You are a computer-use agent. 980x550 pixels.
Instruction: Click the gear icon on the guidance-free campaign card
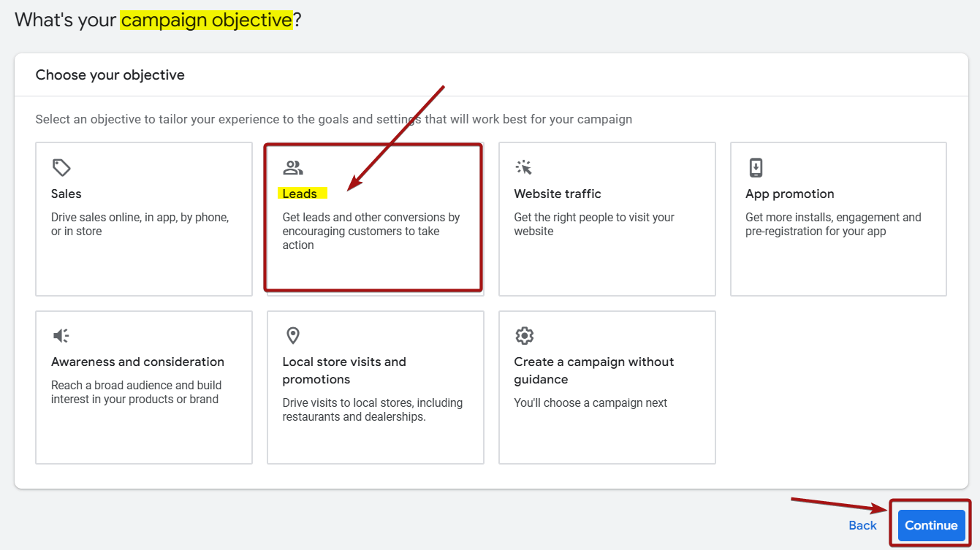click(x=525, y=335)
